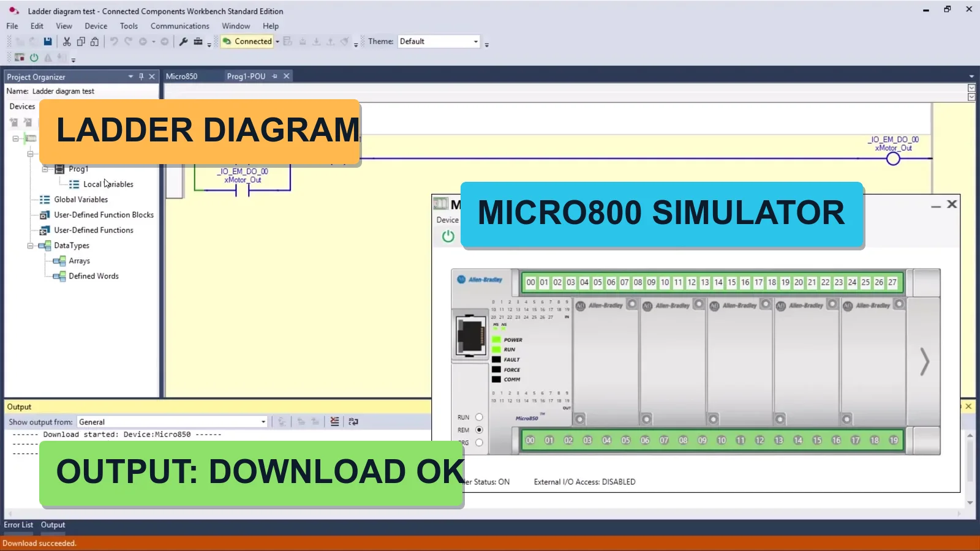Toggle simulator input terminal 05
This screenshot has width=980, height=551.
598,283
